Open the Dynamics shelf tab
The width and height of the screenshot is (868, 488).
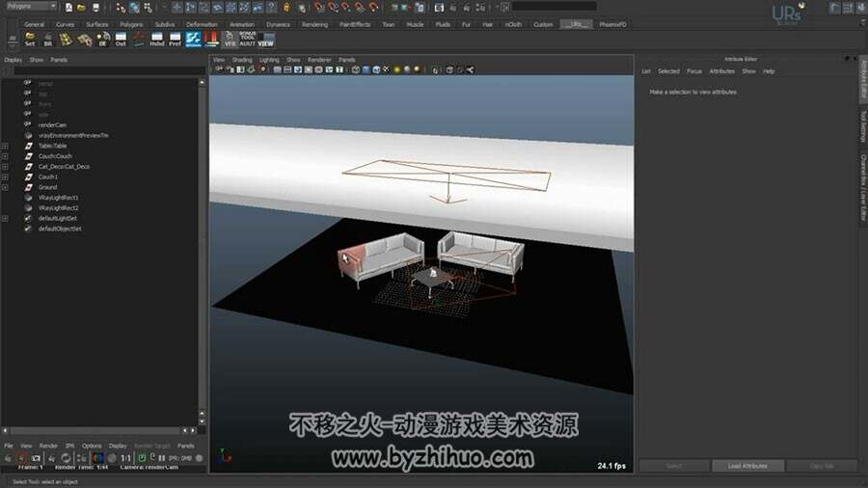click(278, 25)
